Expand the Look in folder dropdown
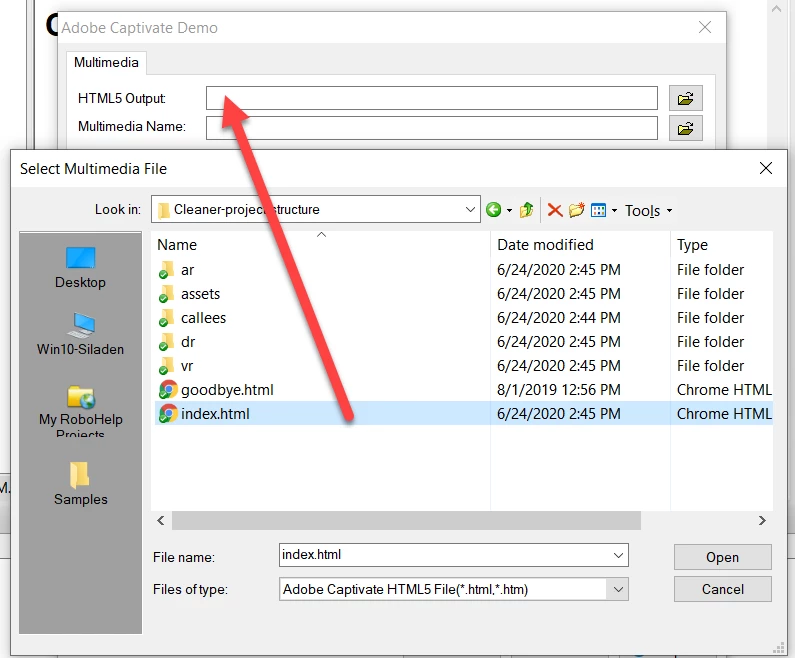The width and height of the screenshot is (795, 658). pyautogui.click(x=470, y=209)
